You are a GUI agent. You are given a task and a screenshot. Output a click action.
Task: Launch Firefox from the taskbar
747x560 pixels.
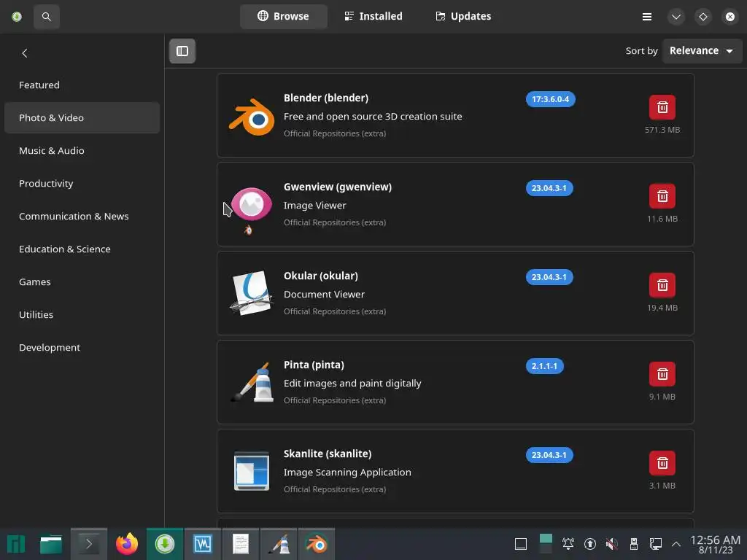tap(127, 544)
